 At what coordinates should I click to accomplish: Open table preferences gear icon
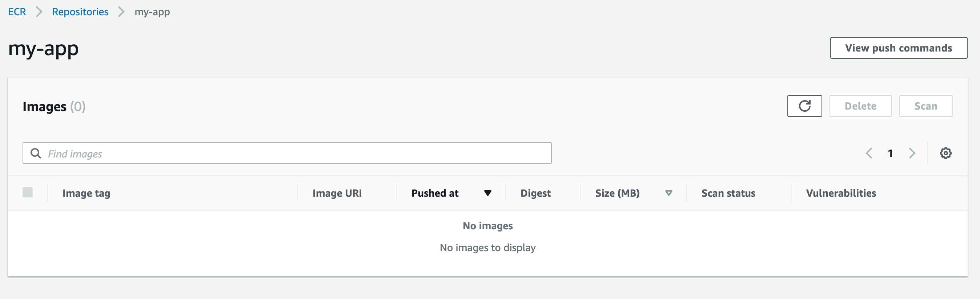(x=945, y=153)
